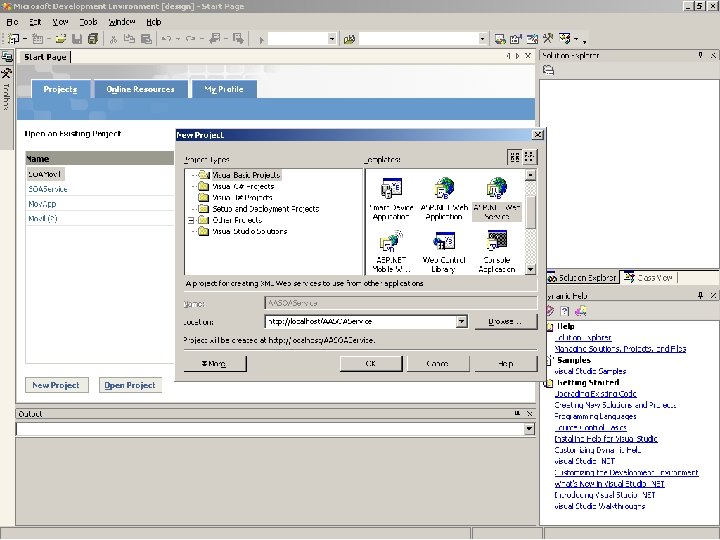Open What's New in Visual Studio link

(x=609, y=484)
